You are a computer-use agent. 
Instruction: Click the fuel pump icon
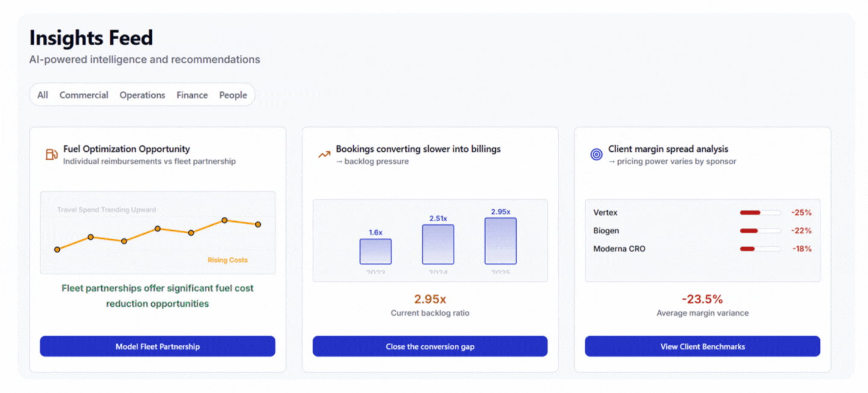tap(52, 154)
